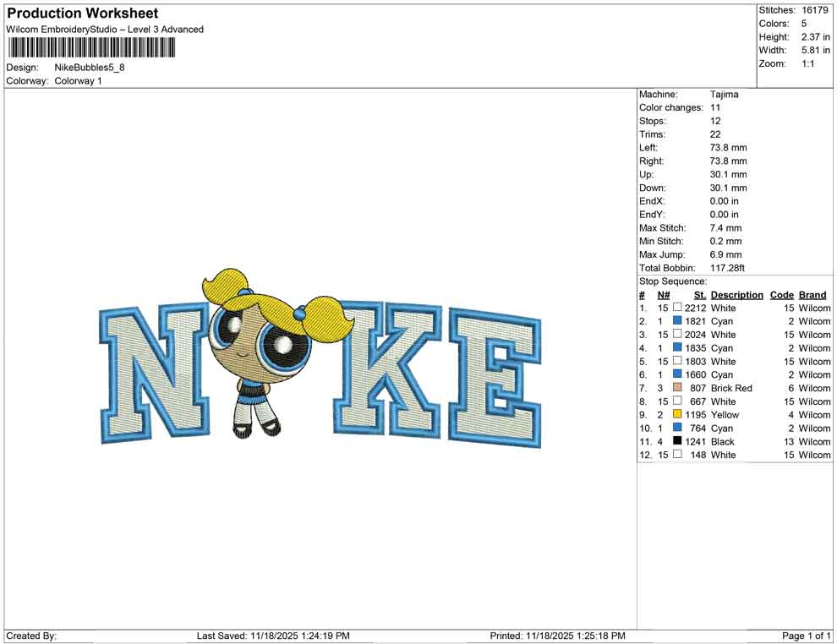
Task: Click the Height value '2.37 in'
Action: (816, 37)
